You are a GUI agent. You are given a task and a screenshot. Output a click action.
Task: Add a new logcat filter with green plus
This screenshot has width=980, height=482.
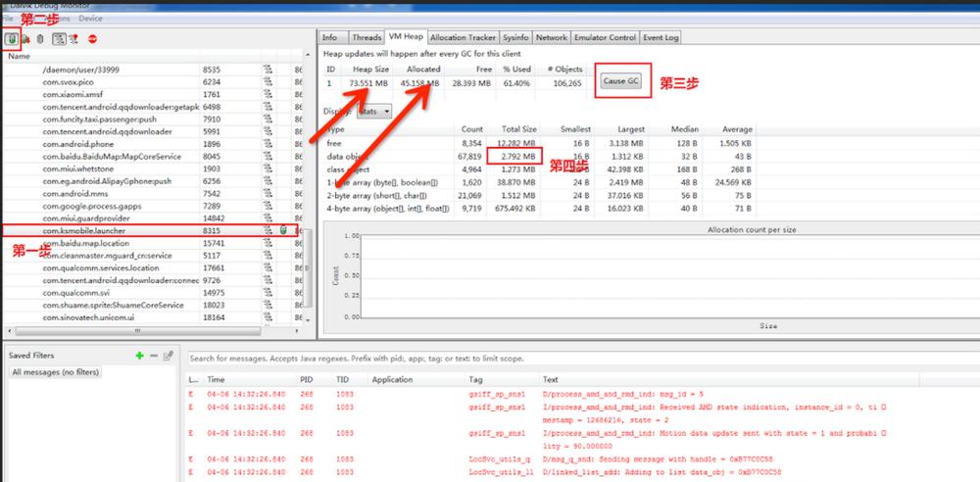click(139, 356)
